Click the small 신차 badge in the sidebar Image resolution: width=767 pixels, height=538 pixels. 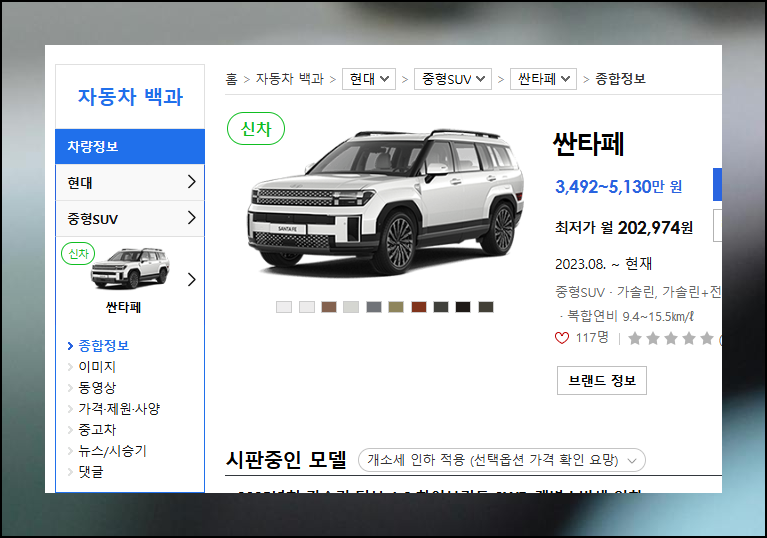point(78,254)
